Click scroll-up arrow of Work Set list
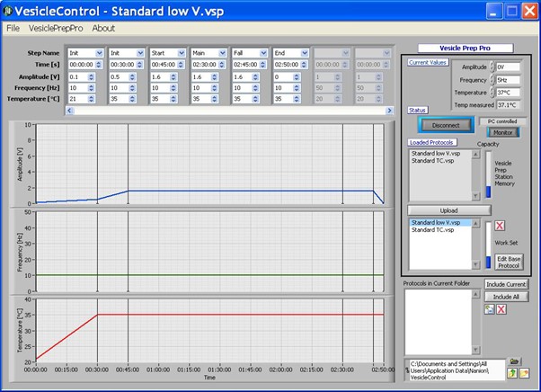This screenshot has width=541, height=392. point(475,224)
